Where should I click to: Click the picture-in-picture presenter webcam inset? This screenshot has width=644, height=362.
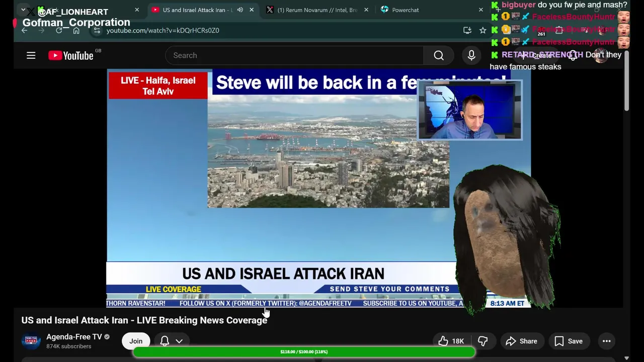[x=469, y=111]
